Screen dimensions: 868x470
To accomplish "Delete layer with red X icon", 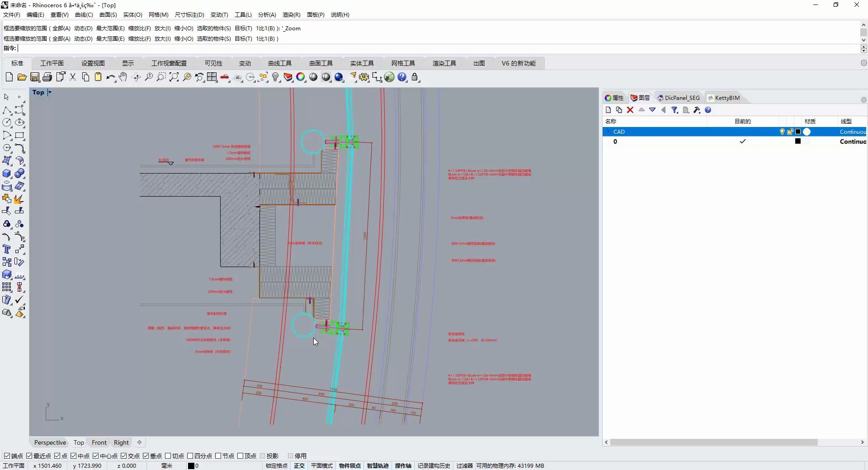I will pos(630,110).
